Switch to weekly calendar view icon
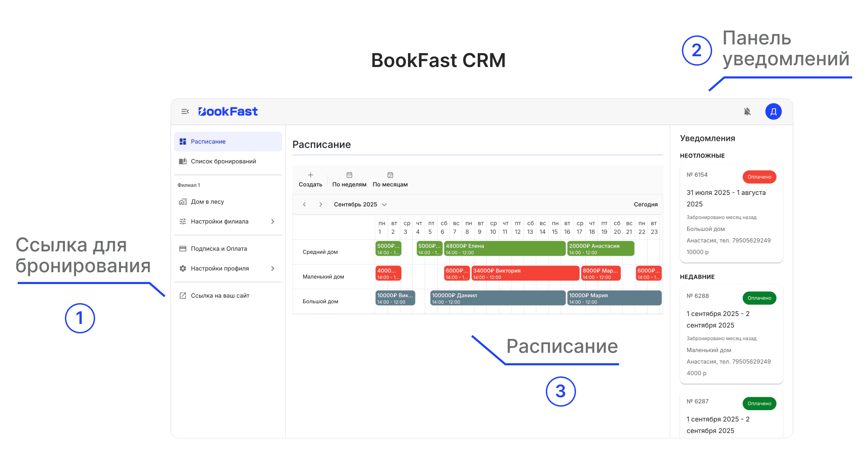Screen dimensions: 868x474 click(x=349, y=175)
